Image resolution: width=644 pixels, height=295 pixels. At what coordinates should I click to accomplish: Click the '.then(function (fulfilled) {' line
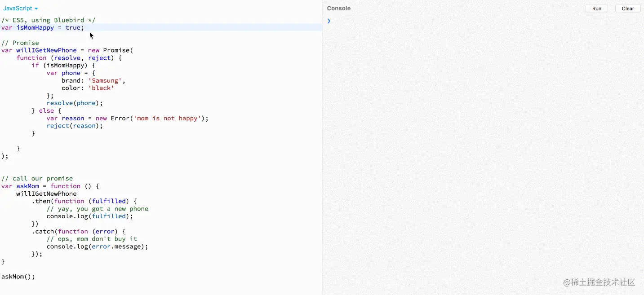pyautogui.click(x=84, y=201)
